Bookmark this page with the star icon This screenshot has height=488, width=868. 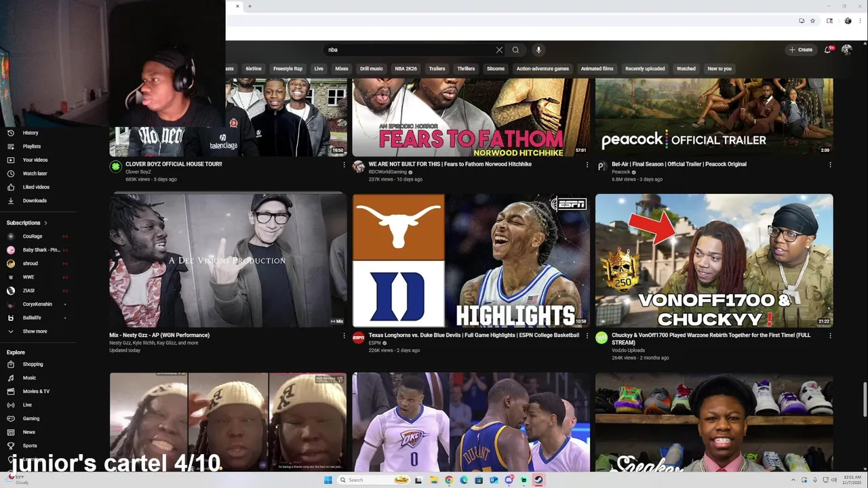[x=812, y=21]
